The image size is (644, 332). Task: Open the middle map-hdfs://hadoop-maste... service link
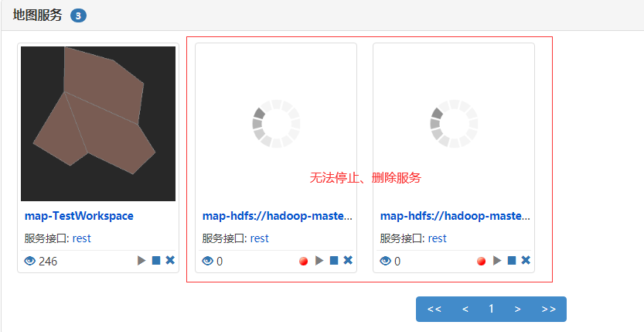coord(278,216)
